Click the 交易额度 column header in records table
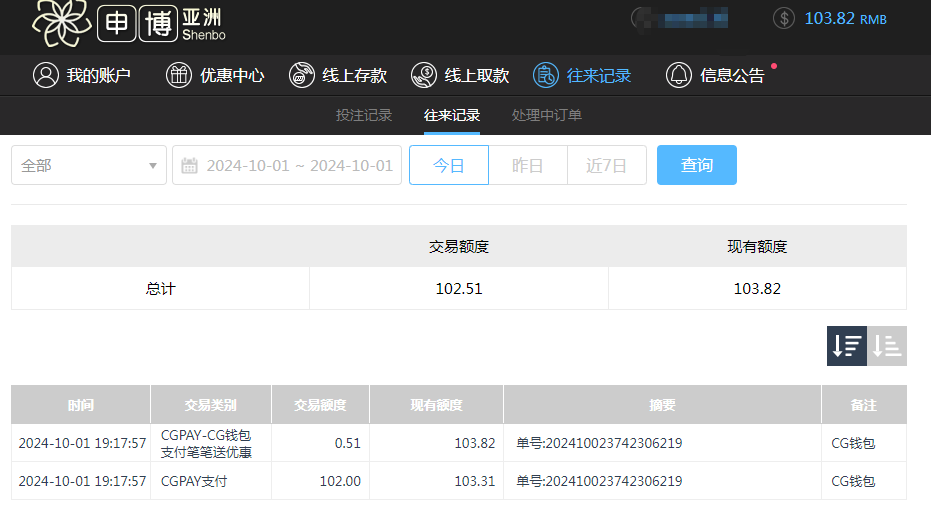The width and height of the screenshot is (931, 518). point(320,405)
